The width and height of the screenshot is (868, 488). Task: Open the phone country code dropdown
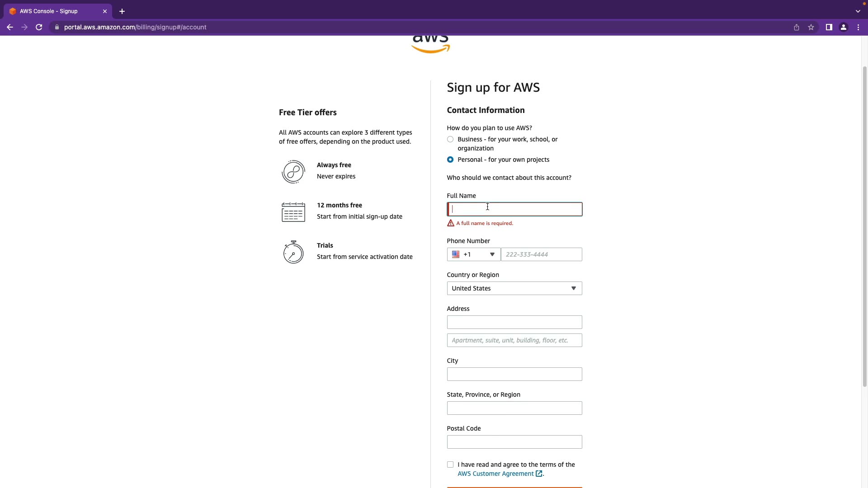[x=473, y=254]
